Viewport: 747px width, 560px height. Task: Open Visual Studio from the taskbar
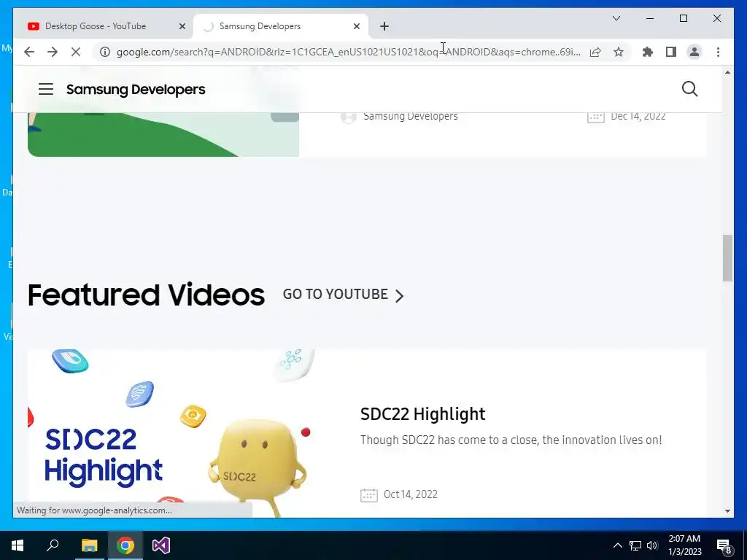click(x=161, y=545)
